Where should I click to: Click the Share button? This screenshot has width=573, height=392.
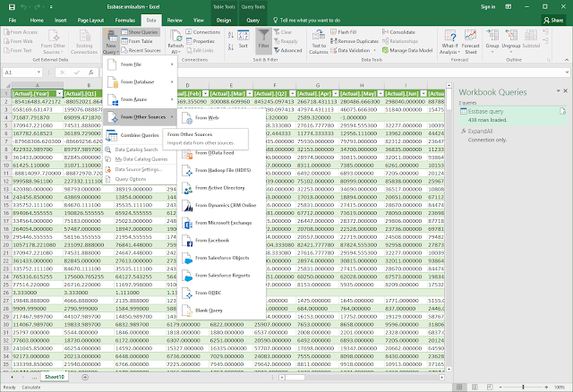pos(553,20)
